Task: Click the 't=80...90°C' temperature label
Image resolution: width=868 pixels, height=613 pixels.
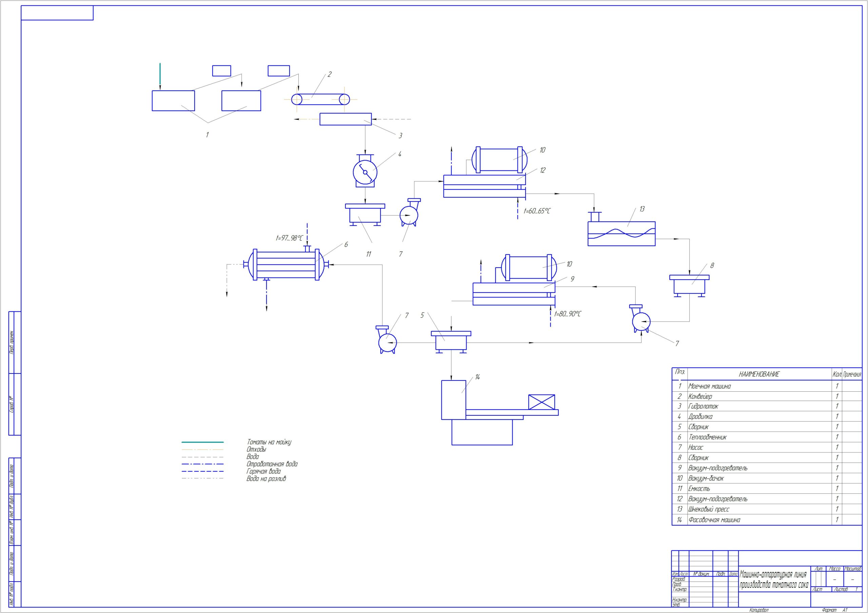Action: pos(568,314)
